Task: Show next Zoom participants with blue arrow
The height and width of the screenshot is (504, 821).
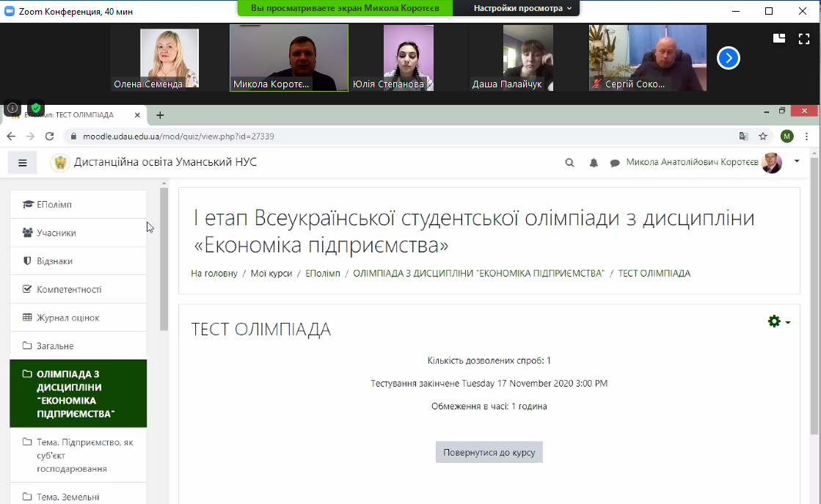Action: click(x=729, y=58)
